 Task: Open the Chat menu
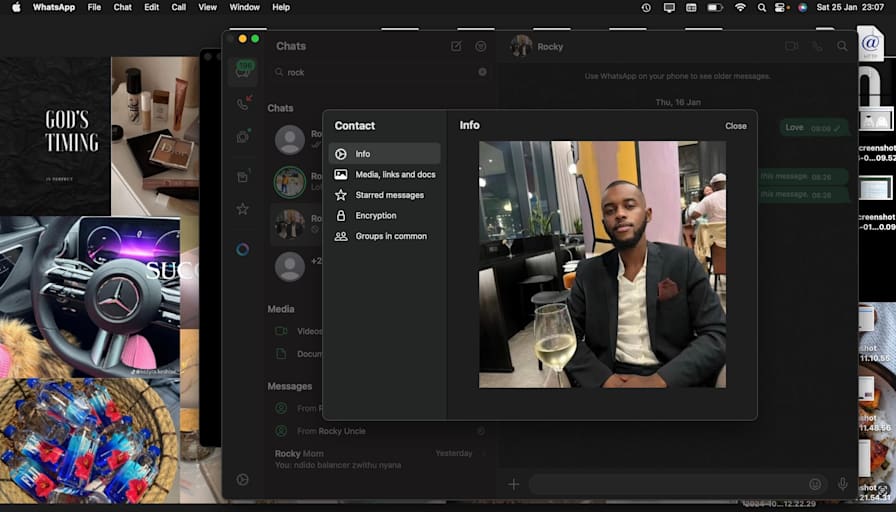(122, 7)
